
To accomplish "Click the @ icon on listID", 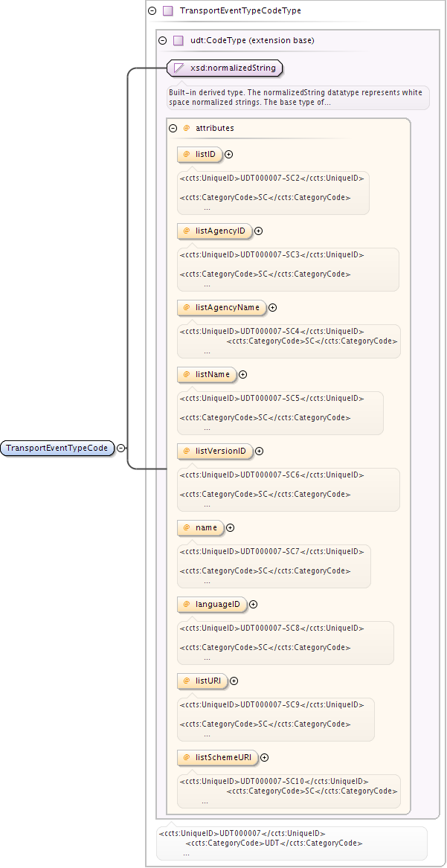I will 187,155.
